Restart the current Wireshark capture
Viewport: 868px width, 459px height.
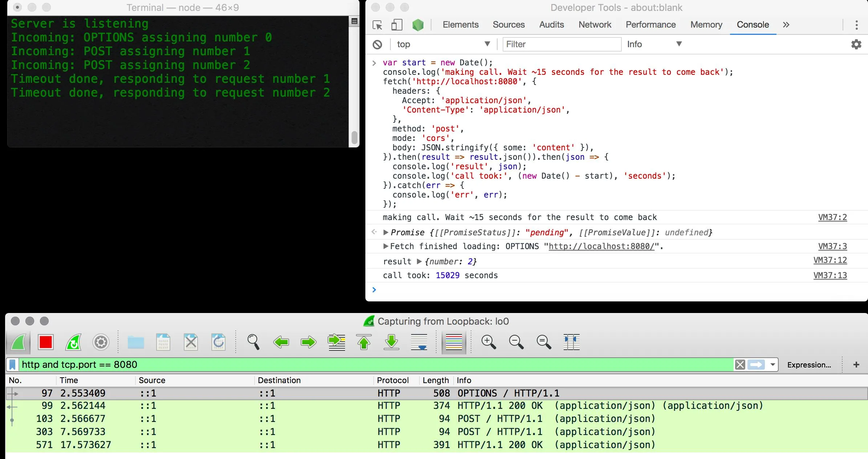pyautogui.click(x=73, y=342)
